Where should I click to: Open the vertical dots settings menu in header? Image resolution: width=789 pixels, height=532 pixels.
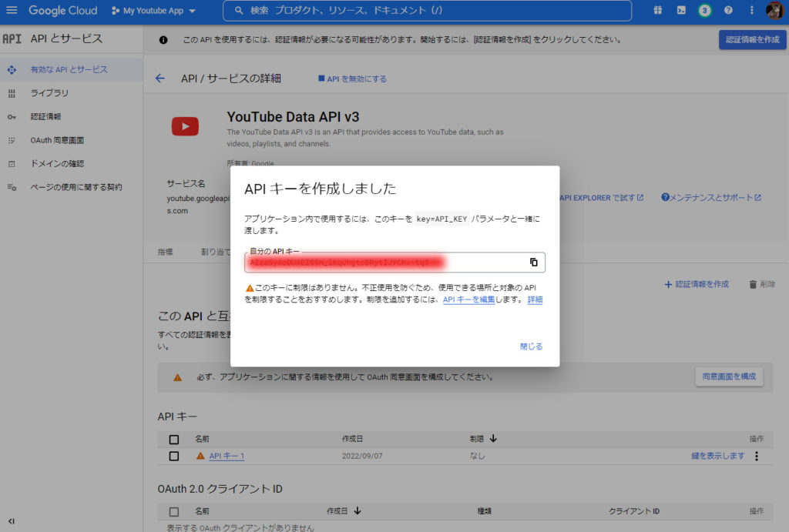click(752, 10)
